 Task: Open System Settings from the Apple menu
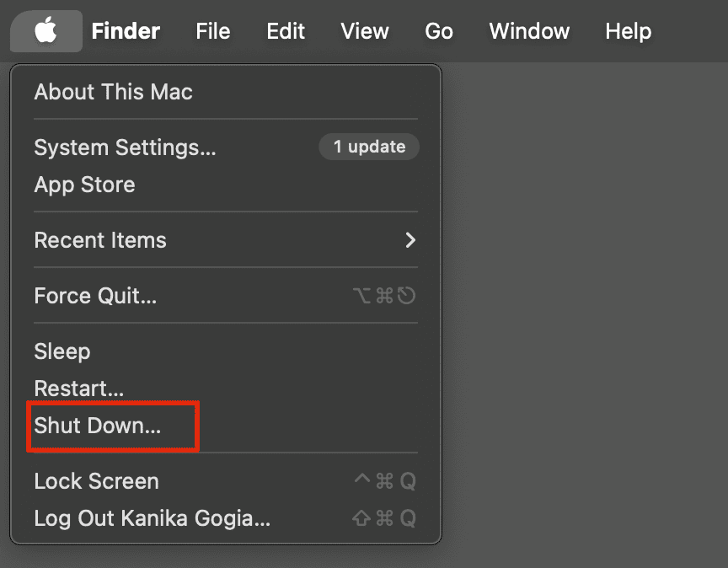point(125,147)
